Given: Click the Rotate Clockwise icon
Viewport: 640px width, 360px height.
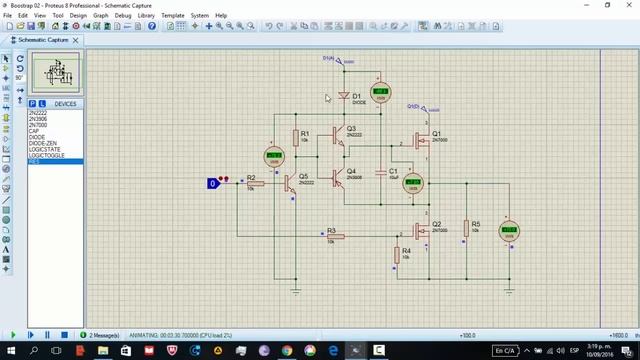Looking at the screenshot, I should [x=20, y=59].
